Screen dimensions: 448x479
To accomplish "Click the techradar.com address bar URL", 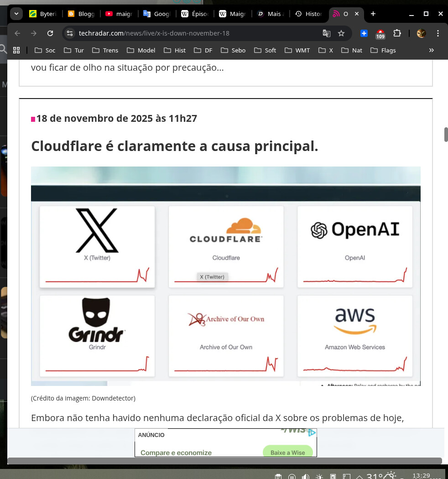I will [x=154, y=33].
